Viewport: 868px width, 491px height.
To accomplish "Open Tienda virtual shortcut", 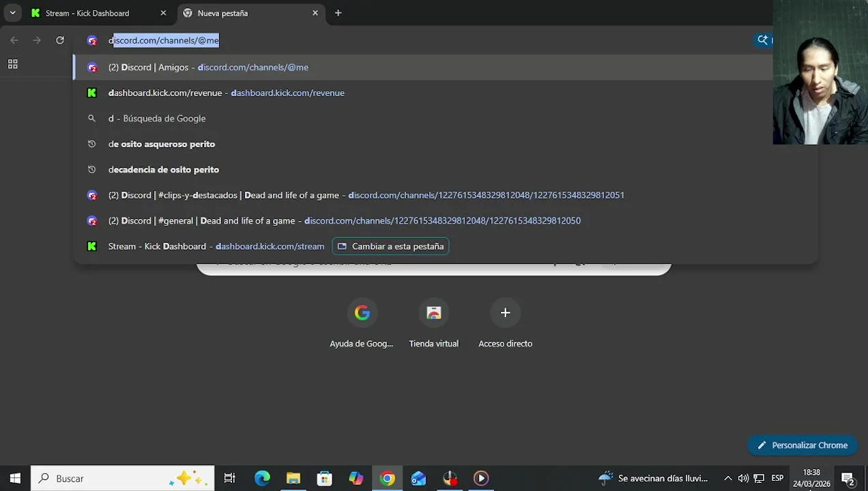I will pyautogui.click(x=434, y=324).
